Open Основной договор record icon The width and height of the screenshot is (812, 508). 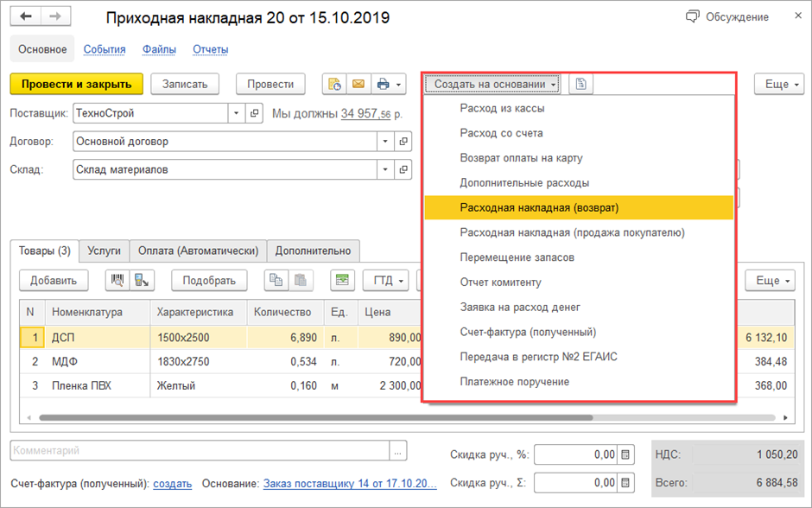[403, 142]
